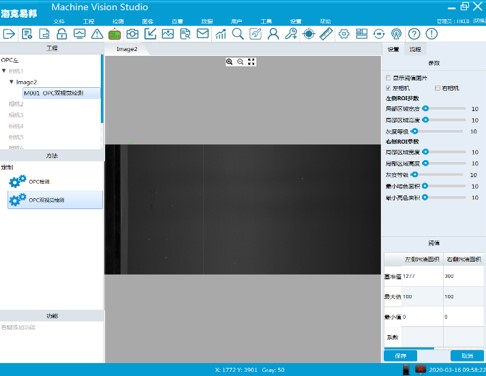Screen dimensions: 486x376
Task: Click the warning triangle toolbar icon
Action: click(97, 34)
